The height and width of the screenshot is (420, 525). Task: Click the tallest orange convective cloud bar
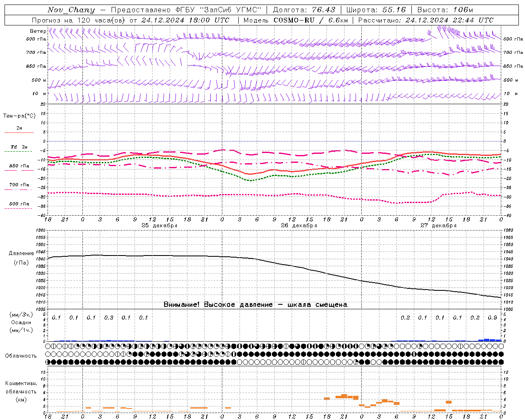[x=344, y=396]
